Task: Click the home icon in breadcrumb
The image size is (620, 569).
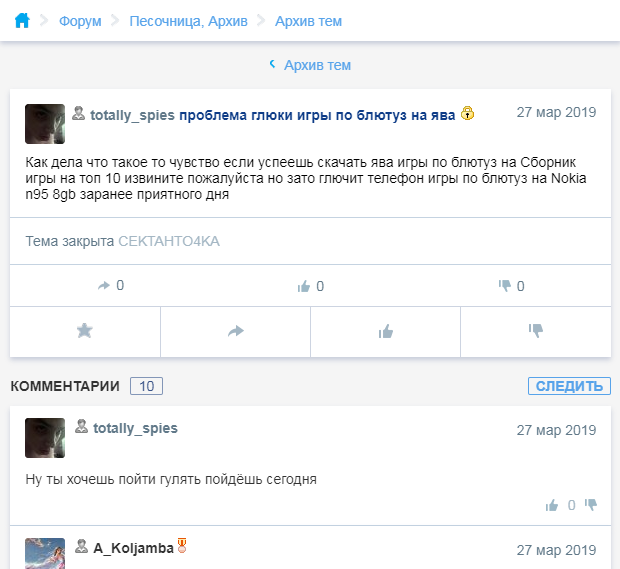Action: pos(22,20)
